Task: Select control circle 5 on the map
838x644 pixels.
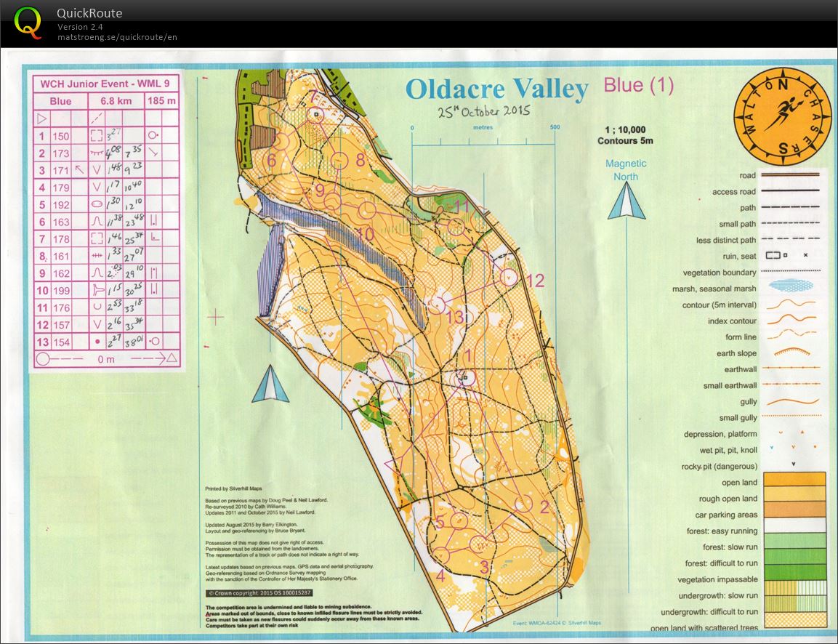Action: coord(459,520)
